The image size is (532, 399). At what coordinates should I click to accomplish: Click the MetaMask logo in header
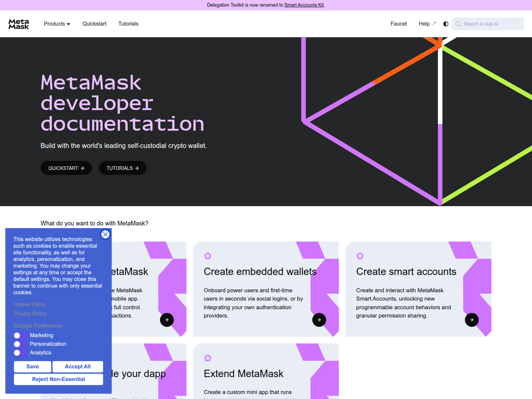click(x=19, y=24)
